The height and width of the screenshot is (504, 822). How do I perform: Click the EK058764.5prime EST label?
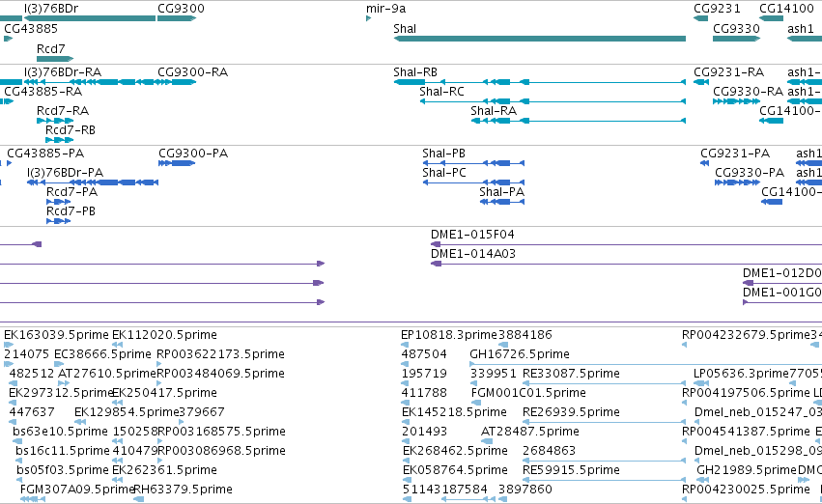[x=455, y=470]
